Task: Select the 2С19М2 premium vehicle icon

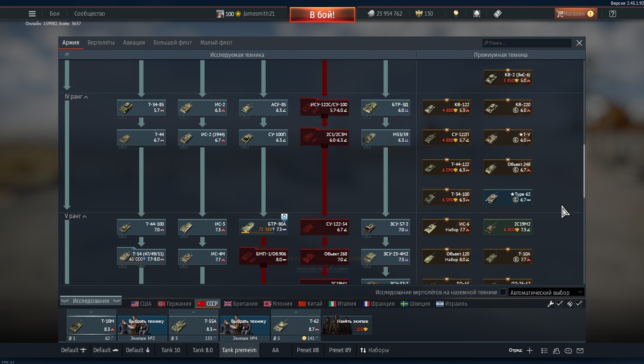Action: [492, 227]
